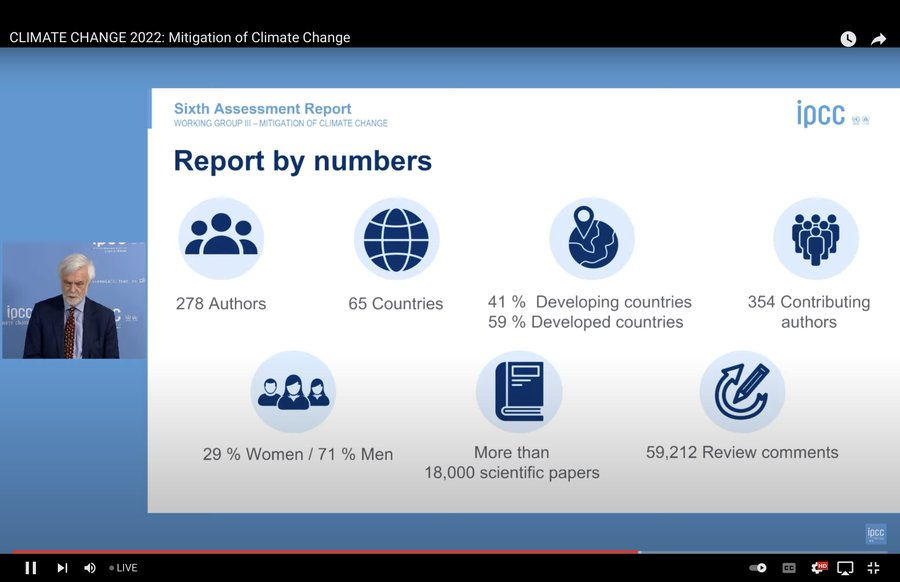Click '18,000 scientific papers' text
The height and width of the screenshot is (582, 900).
point(512,472)
